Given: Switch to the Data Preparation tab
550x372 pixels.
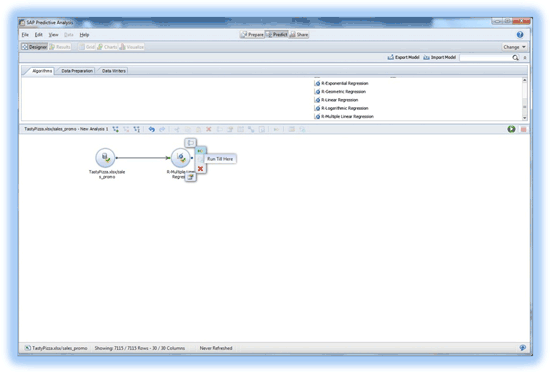Looking at the screenshot, I should [x=77, y=71].
